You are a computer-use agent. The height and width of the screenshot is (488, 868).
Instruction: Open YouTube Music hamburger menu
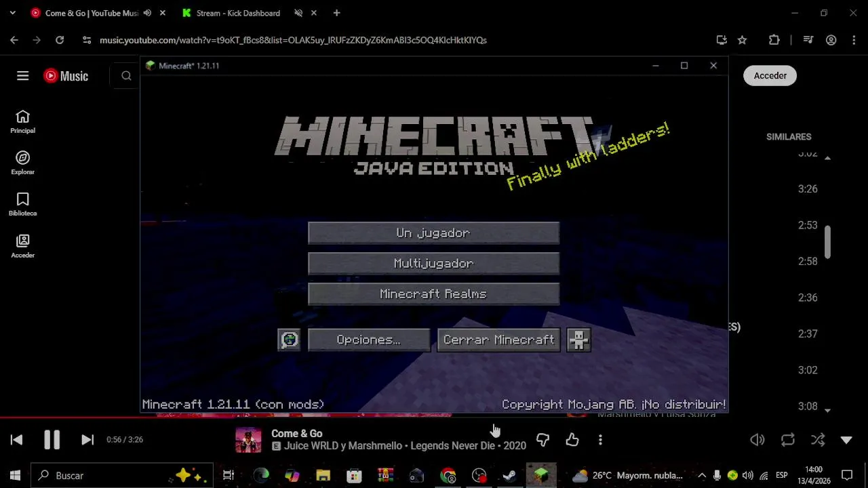(x=23, y=76)
